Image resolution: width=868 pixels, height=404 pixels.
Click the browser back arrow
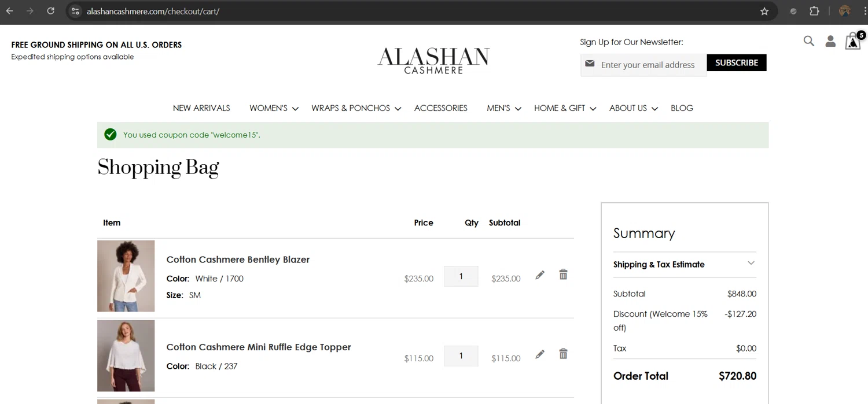[10, 11]
